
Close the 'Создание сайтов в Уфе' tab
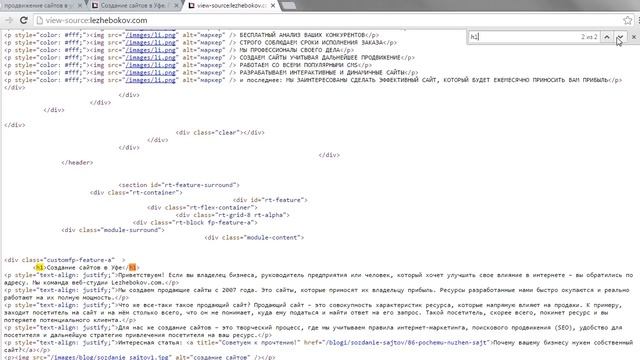[176, 6]
